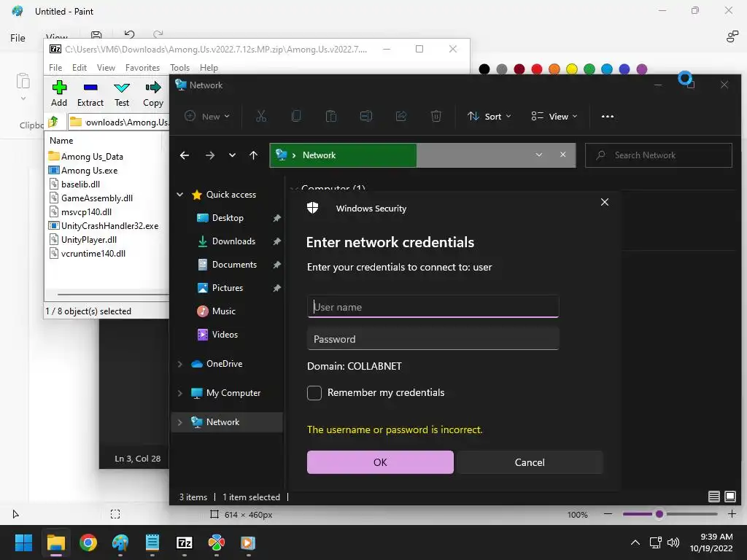Open 7-Zip File menu
747x560 pixels.
(x=55, y=68)
